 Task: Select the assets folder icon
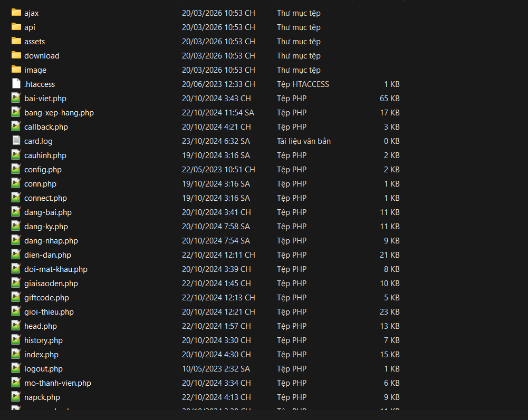pos(16,41)
